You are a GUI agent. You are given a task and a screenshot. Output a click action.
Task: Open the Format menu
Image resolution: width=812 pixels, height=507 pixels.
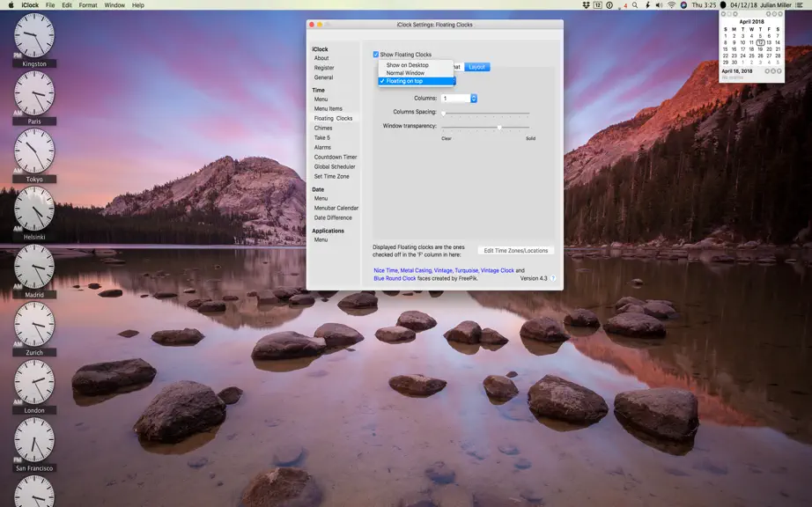click(x=88, y=5)
